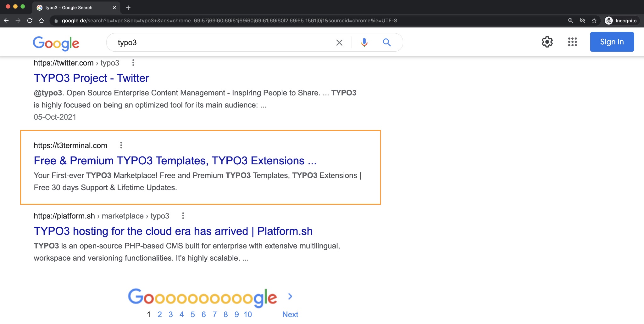
Task: Click the Incognito badge in the toolbar
Action: [x=621, y=20]
